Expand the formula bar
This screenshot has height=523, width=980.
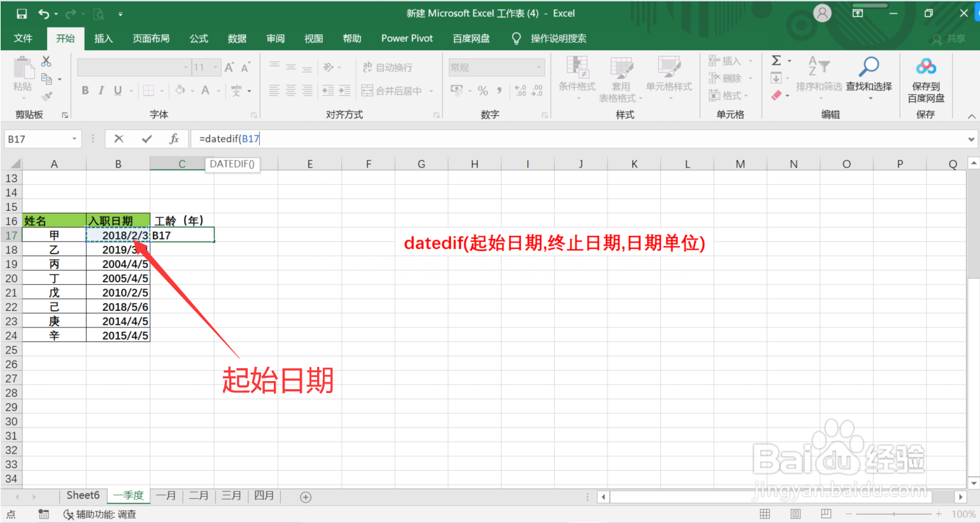pos(972,139)
